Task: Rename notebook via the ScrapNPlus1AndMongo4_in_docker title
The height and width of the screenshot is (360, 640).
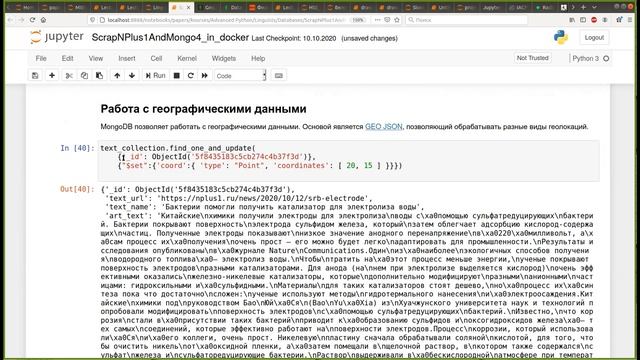Action: pos(170,38)
